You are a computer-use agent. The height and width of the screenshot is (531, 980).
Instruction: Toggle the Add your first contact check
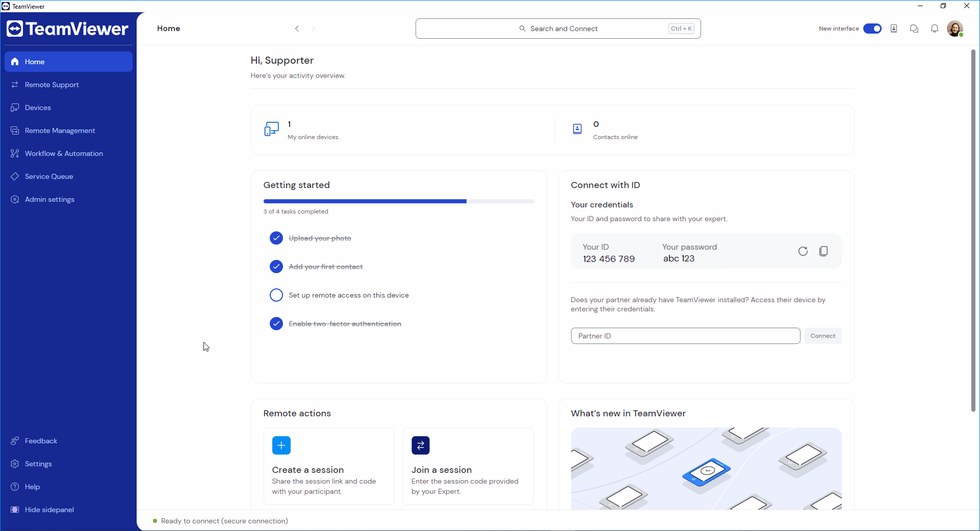click(x=276, y=267)
